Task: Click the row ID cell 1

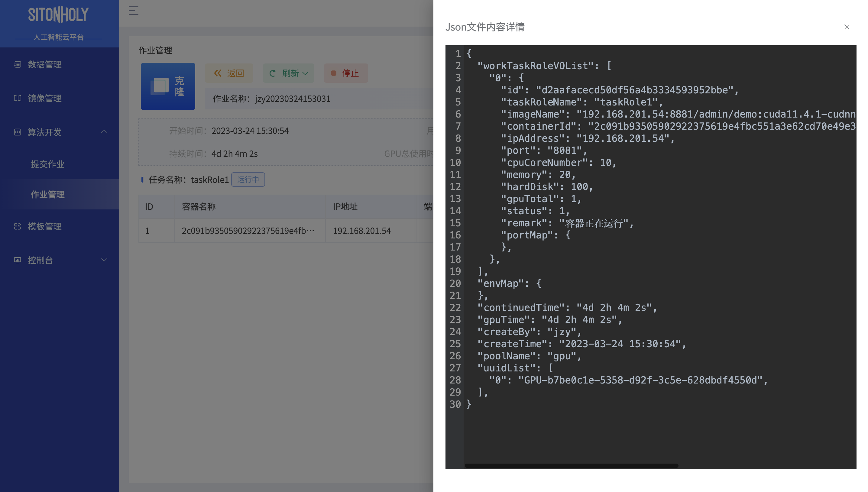Action: (x=147, y=231)
